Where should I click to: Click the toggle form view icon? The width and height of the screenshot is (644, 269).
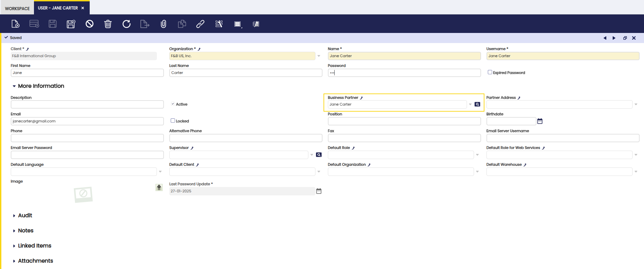click(238, 24)
